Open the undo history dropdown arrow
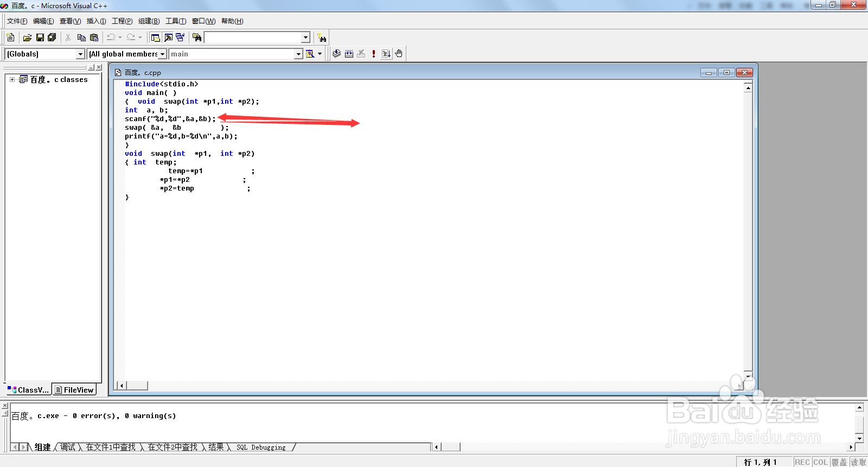The width and height of the screenshot is (868, 467). (x=120, y=37)
